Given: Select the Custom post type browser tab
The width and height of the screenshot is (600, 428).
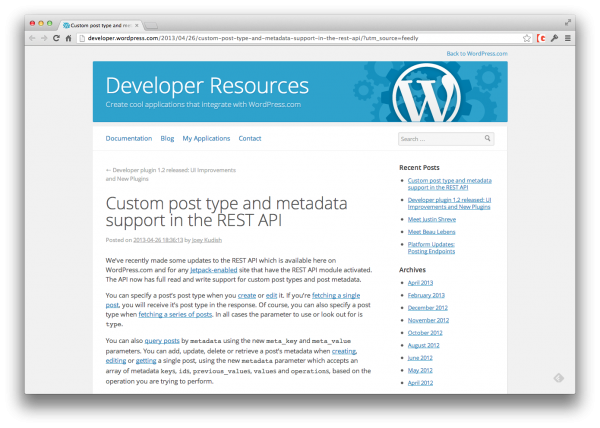Looking at the screenshot, I should point(100,25).
